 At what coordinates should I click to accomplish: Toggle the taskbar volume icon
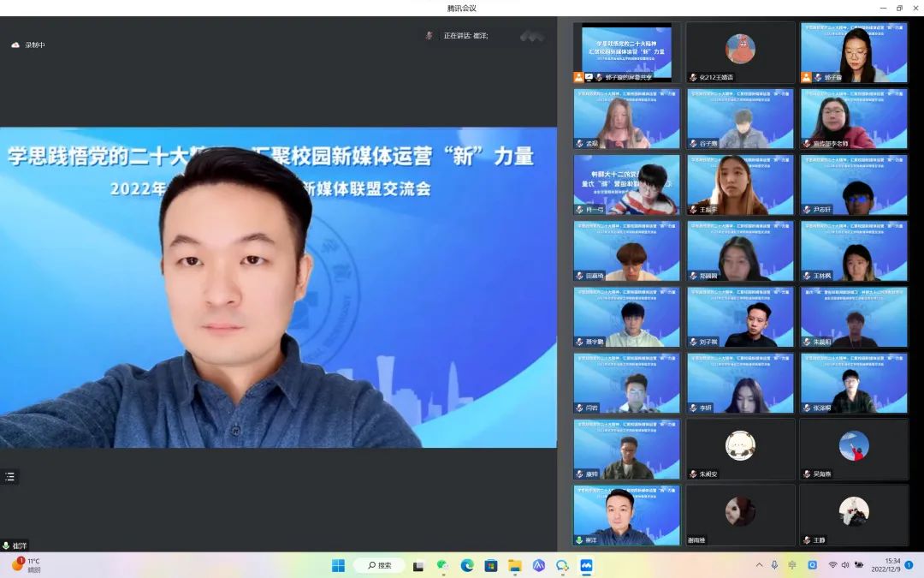845,565
